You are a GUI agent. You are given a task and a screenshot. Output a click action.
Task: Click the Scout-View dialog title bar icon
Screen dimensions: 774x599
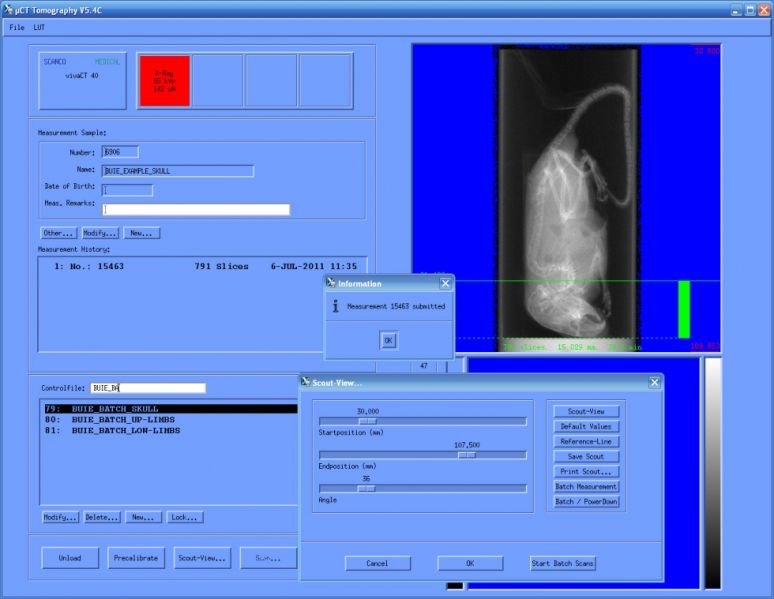pos(306,382)
